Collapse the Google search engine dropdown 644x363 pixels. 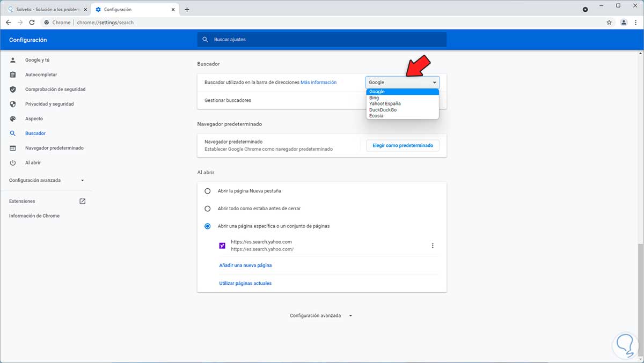[402, 83]
